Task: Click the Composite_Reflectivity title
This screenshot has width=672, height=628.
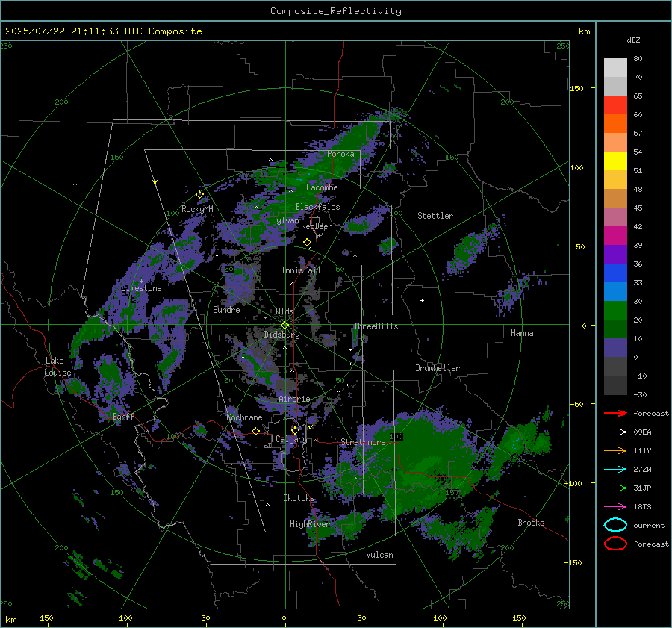Action: tap(336, 11)
